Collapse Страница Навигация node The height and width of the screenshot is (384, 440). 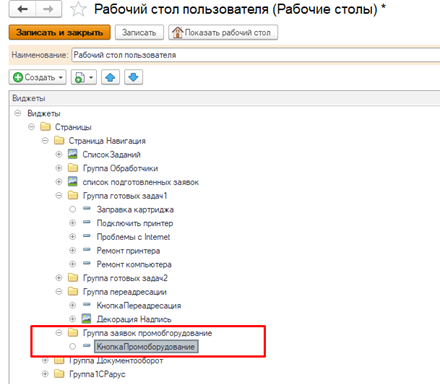pyautogui.click(x=45, y=141)
